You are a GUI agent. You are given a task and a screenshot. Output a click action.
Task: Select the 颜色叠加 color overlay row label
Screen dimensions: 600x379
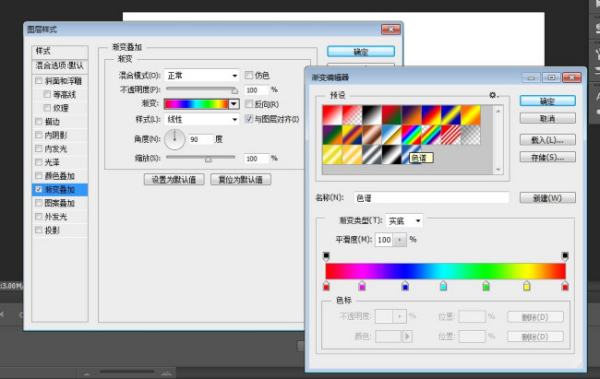point(59,176)
